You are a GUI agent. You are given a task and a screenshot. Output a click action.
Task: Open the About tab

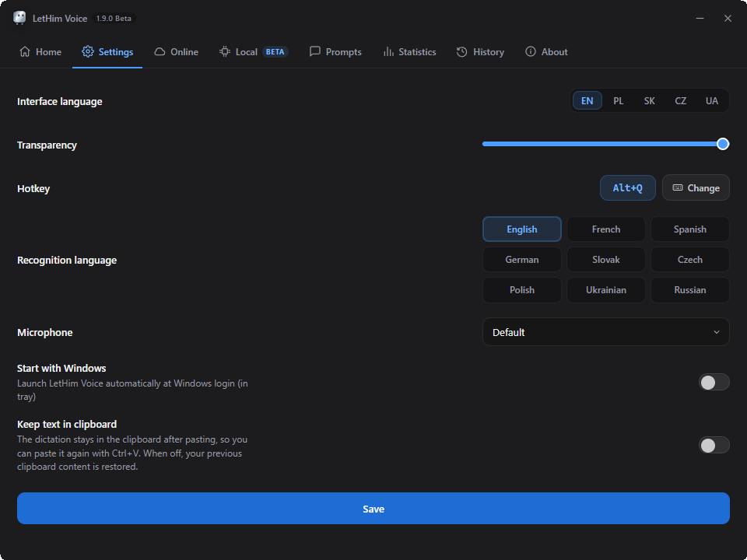pos(546,51)
